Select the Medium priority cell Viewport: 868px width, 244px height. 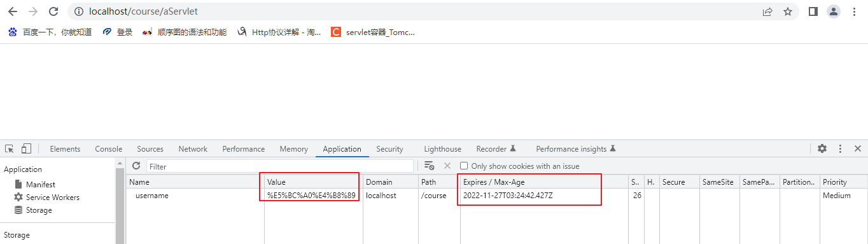(836, 196)
